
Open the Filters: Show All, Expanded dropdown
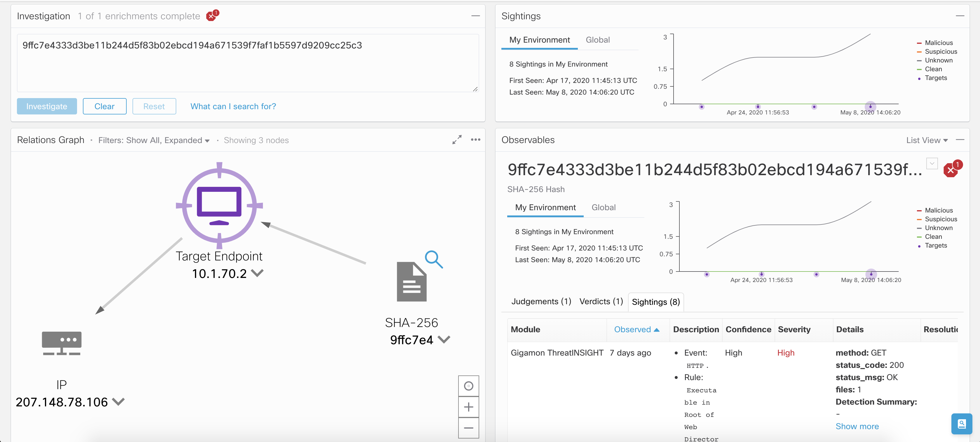[154, 140]
